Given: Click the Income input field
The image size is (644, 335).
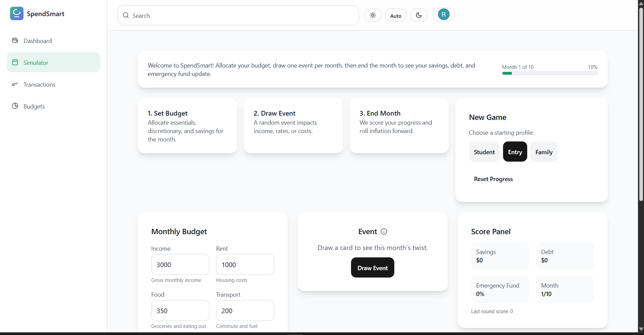Looking at the screenshot, I should (180, 264).
